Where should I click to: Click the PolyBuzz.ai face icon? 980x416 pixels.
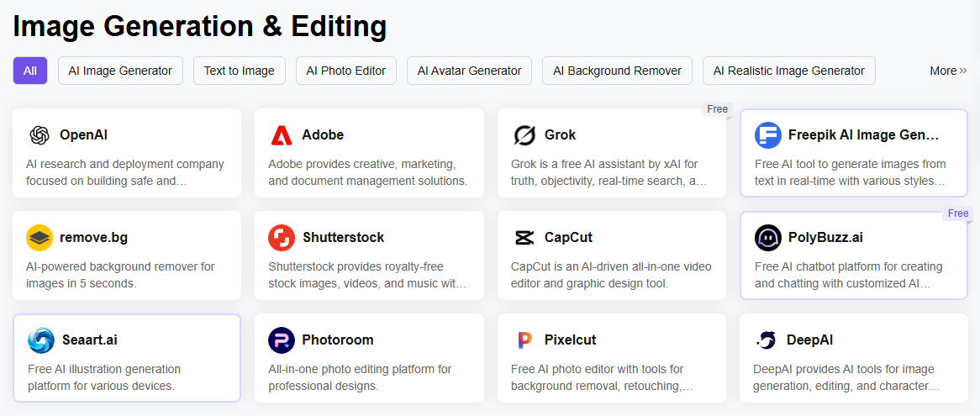(768, 237)
